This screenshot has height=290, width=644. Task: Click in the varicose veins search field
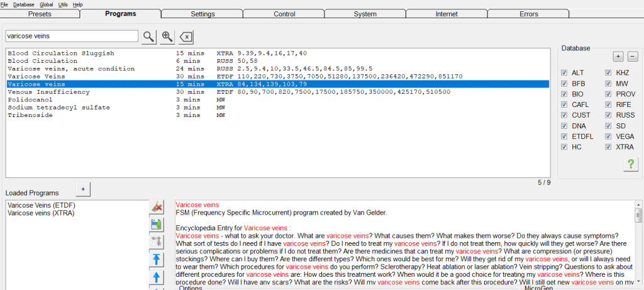[x=71, y=36]
